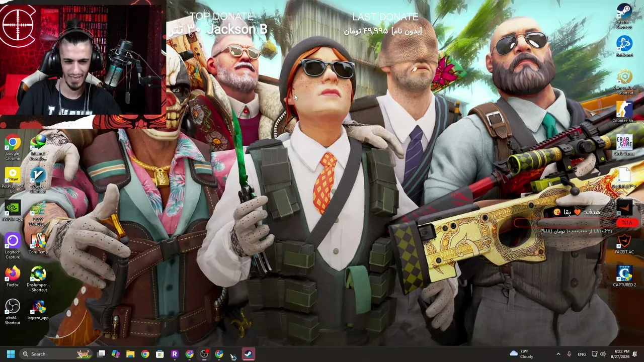
Task: Open the Core Temp desktop shortcut
Action: [38, 244]
